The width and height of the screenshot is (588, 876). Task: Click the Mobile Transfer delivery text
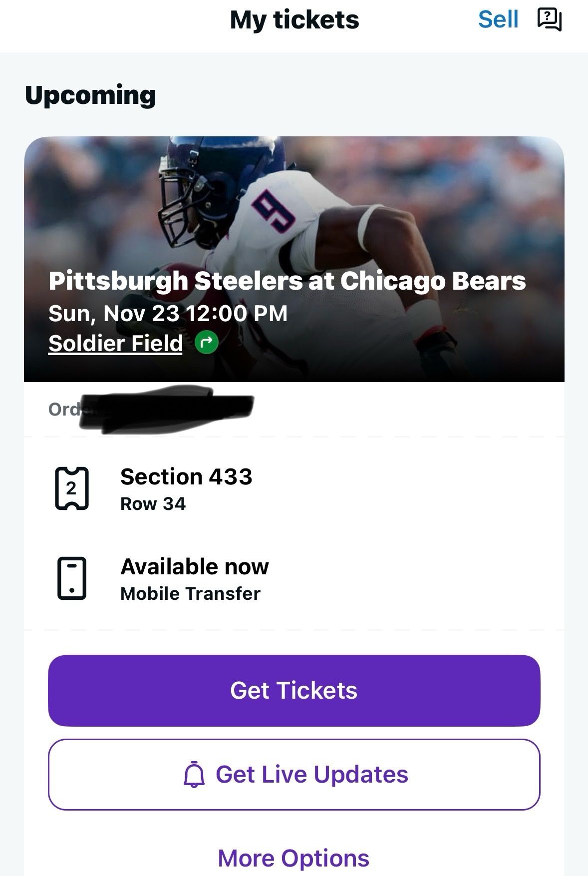coord(190,594)
